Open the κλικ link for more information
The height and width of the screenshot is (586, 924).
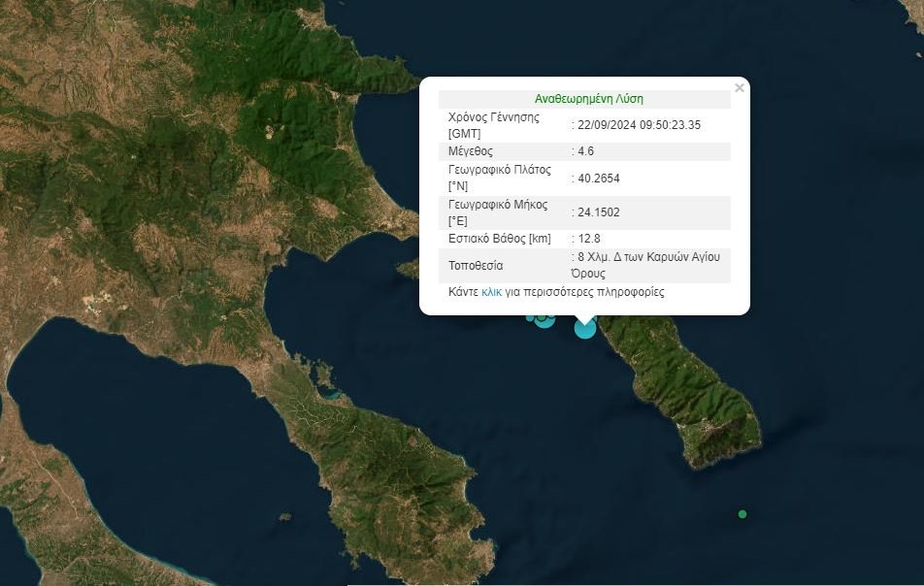click(491, 292)
